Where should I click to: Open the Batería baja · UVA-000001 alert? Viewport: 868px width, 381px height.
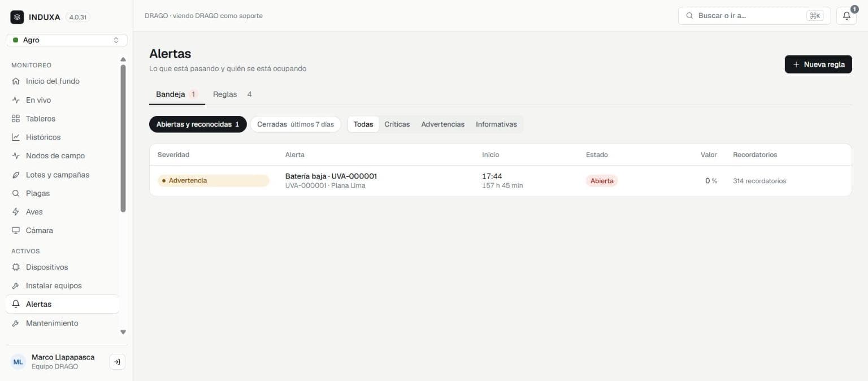point(331,176)
